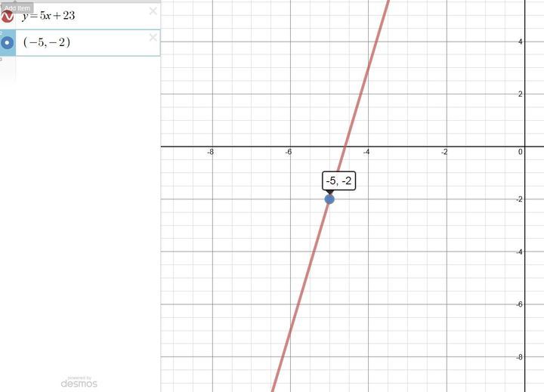Click the 0 label at the origin

pyautogui.click(x=520, y=153)
